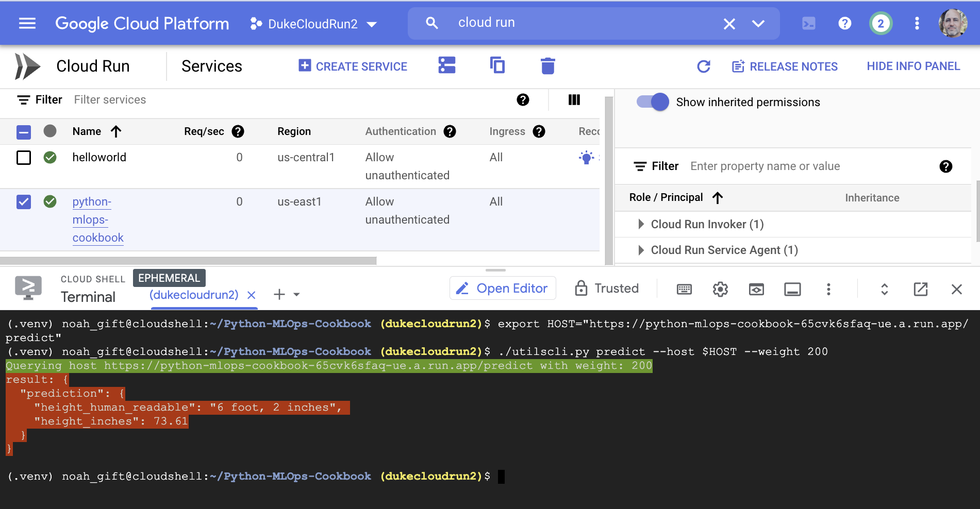Click the manage custom domains icon

coord(446,65)
